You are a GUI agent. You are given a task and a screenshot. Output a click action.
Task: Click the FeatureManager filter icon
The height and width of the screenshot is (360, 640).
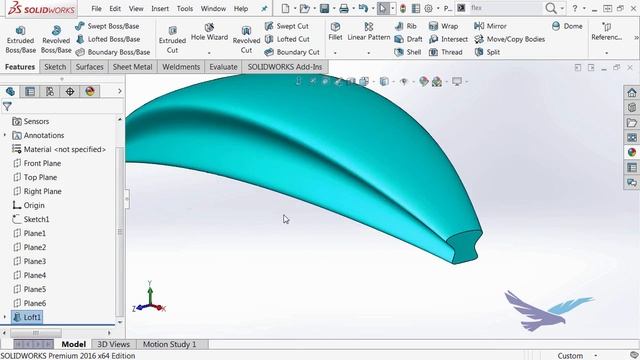(x=7, y=107)
